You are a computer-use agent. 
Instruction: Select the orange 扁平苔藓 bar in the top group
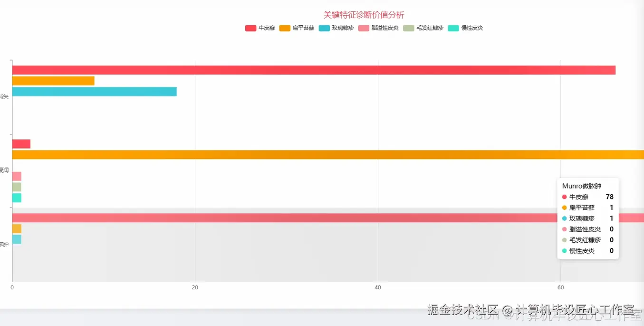coord(53,81)
